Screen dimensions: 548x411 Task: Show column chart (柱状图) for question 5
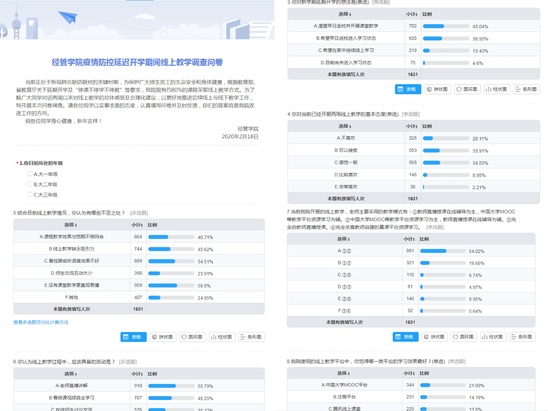tap(222, 337)
